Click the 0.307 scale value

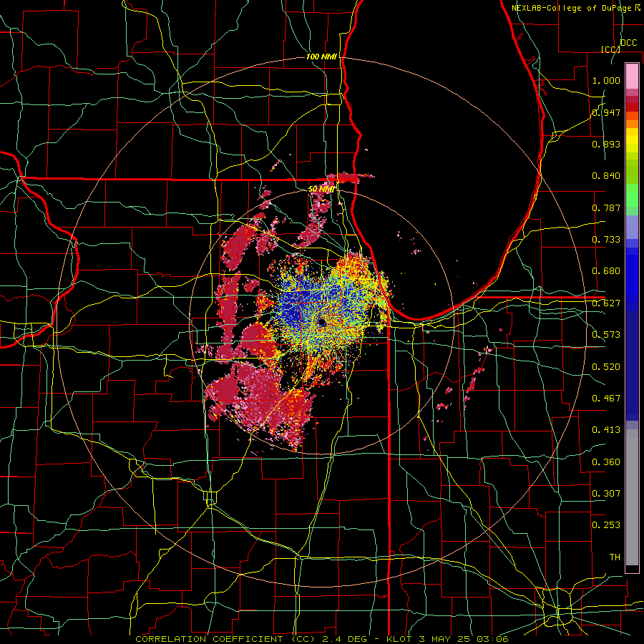coord(606,494)
